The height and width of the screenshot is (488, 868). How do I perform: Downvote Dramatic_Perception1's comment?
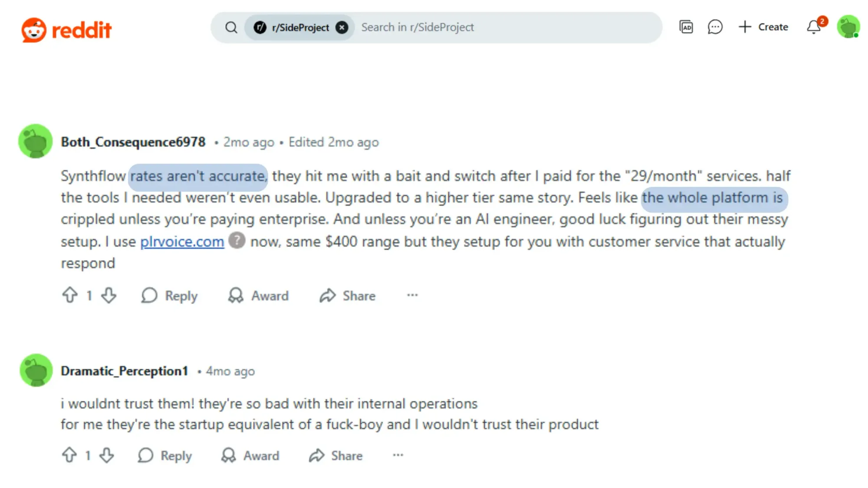click(x=107, y=455)
